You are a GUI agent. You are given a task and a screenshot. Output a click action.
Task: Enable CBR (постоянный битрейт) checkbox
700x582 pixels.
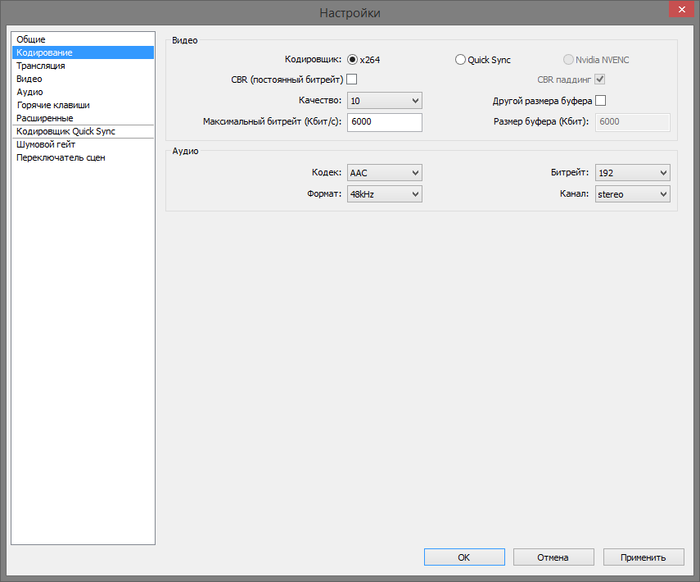(x=352, y=79)
